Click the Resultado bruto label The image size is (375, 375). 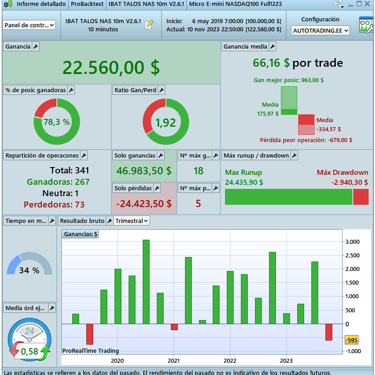click(82, 221)
